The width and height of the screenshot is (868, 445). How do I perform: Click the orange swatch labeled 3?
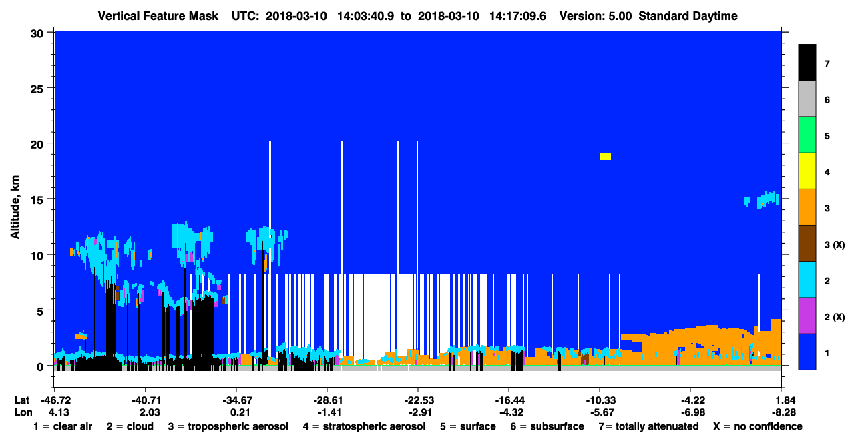(807, 207)
